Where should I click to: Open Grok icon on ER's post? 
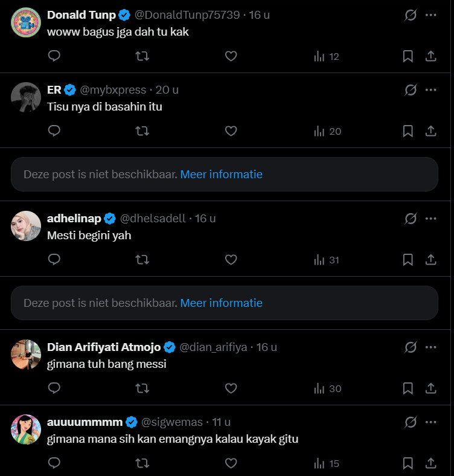pos(411,90)
